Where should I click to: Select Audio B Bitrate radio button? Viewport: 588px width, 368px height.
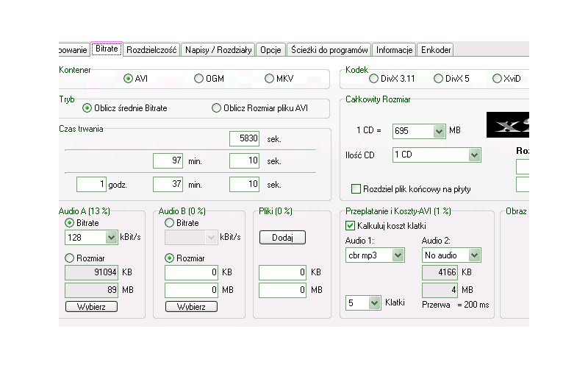pos(170,223)
